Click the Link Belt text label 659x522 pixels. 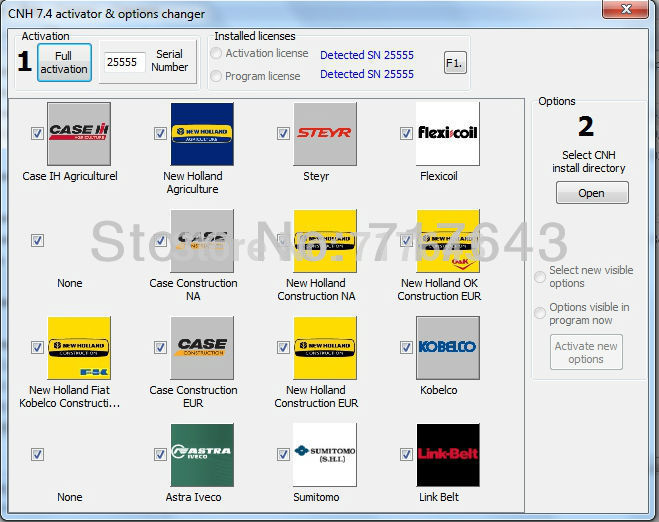point(439,497)
